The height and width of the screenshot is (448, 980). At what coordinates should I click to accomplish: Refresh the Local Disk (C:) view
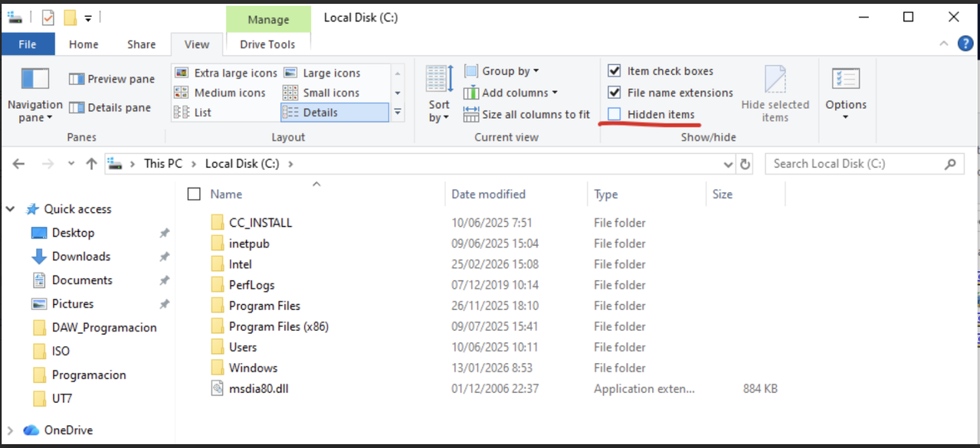pos(745,164)
